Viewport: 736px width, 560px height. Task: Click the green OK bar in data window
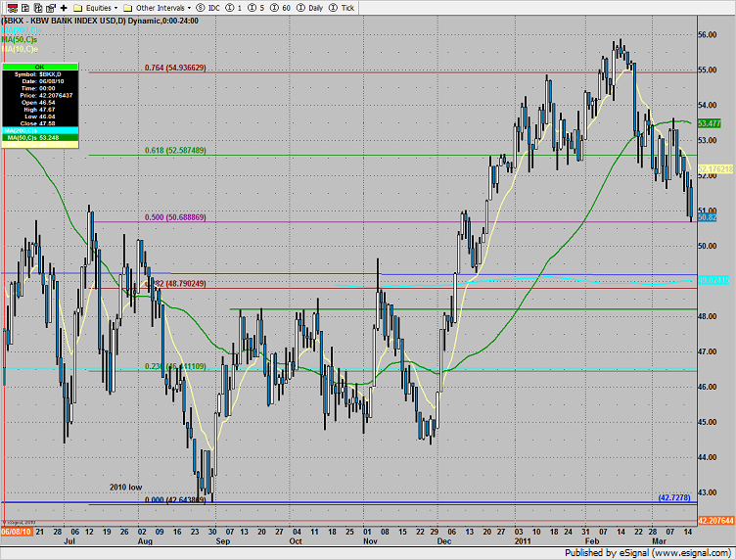(40, 68)
